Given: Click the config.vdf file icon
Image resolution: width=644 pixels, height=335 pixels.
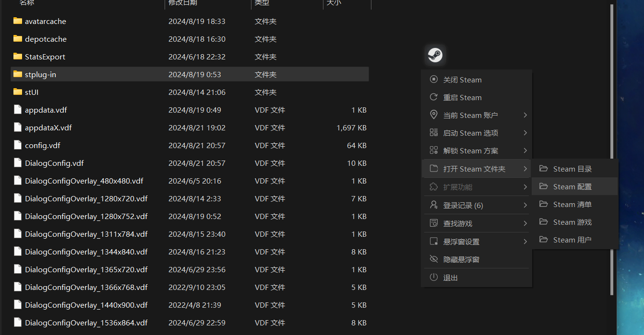Looking at the screenshot, I should point(18,145).
